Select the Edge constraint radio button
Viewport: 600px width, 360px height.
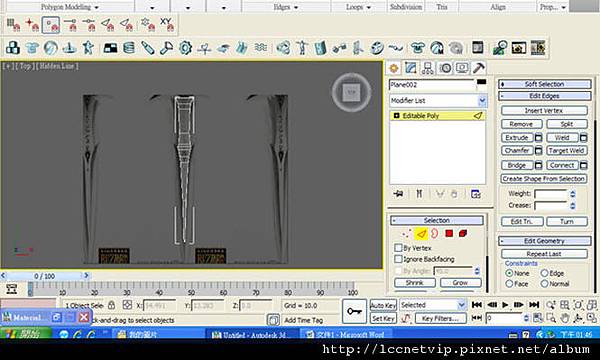click(x=544, y=273)
